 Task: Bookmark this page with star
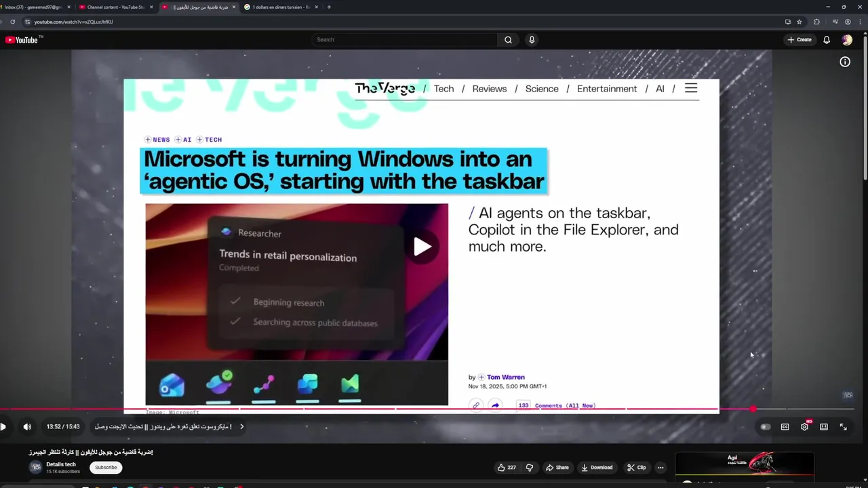tap(800, 22)
